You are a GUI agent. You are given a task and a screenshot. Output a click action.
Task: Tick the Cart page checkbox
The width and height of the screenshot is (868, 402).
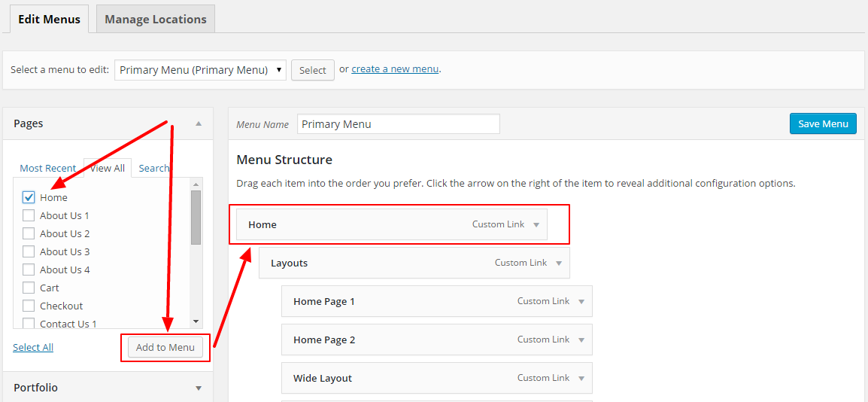click(29, 288)
